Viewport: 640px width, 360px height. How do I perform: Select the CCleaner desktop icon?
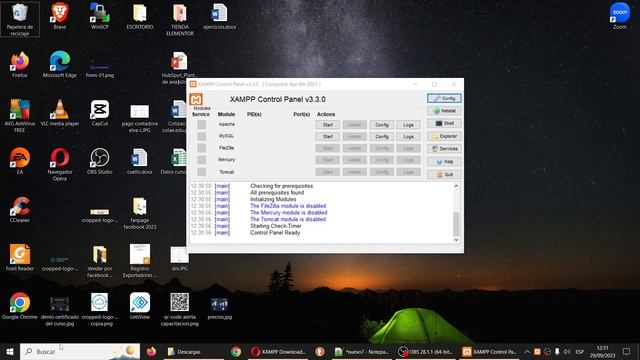pos(20,209)
